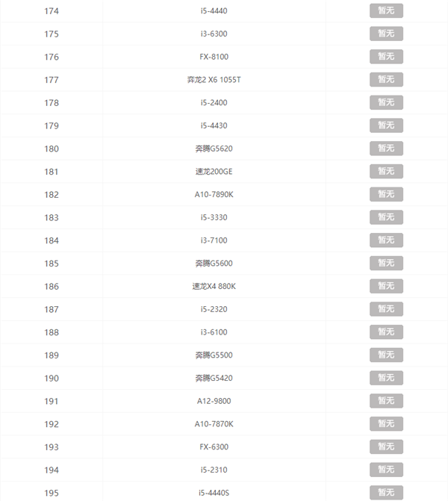Select the 暂无 button beside 弈龙2 X6 1055T
This screenshot has width=448, height=501.
click(386, 79)
